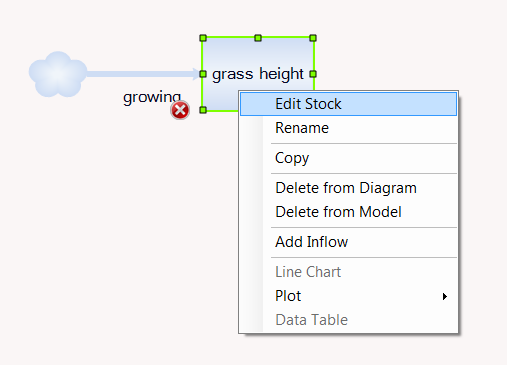Select Rename in the context menu
507x365 pixels.
[x=348, y=128]
